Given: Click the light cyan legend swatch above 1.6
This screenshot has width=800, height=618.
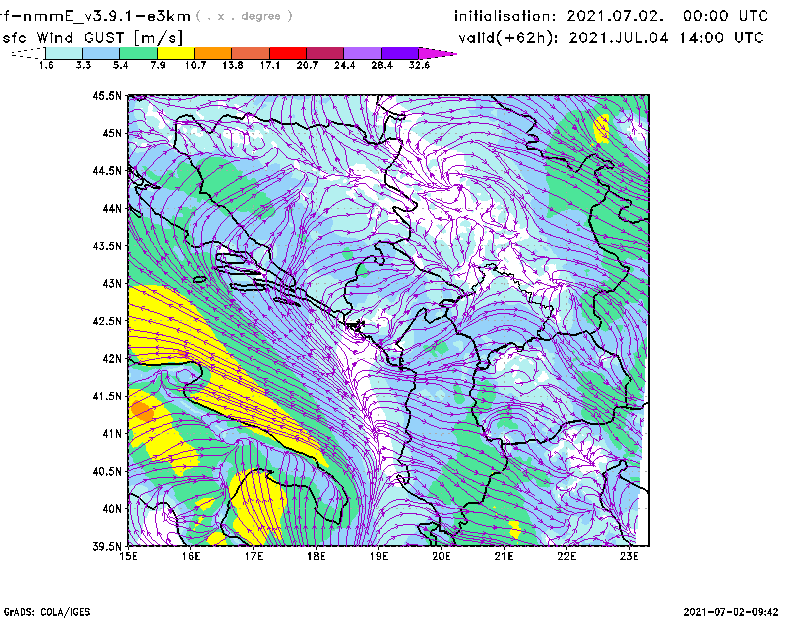Looking at the screenshot, I should point(64,53).
